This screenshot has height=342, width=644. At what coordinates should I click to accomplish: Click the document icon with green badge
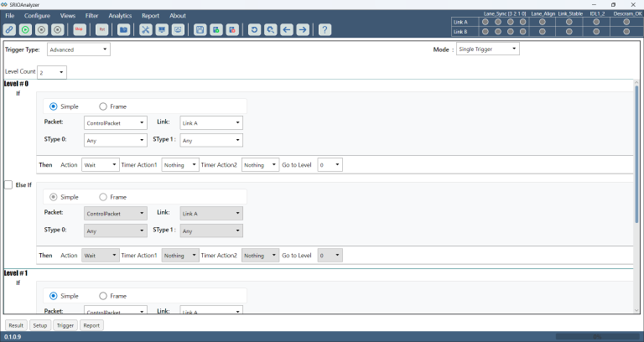click(216, 29)
